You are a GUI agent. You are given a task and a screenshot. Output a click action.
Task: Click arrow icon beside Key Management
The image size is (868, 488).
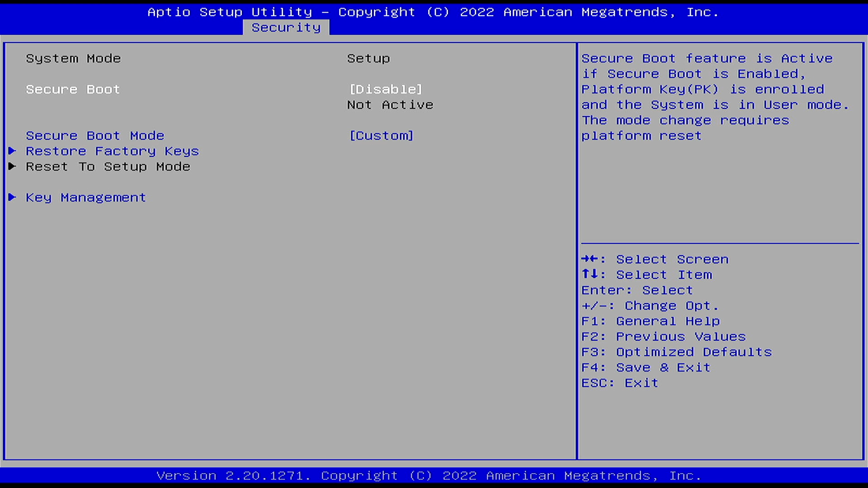click(x=12, y=197)
